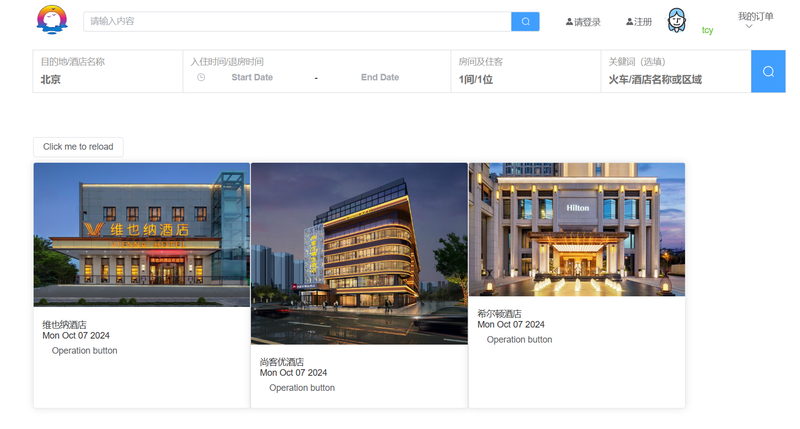The height and width of the screenshot is (429, 800).
Task: Set the End Date field
Action: (380, 77)
